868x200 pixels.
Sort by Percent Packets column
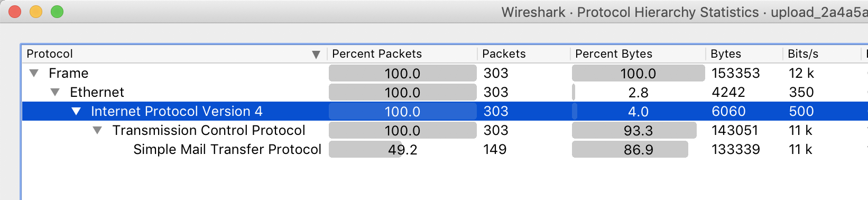377,54
